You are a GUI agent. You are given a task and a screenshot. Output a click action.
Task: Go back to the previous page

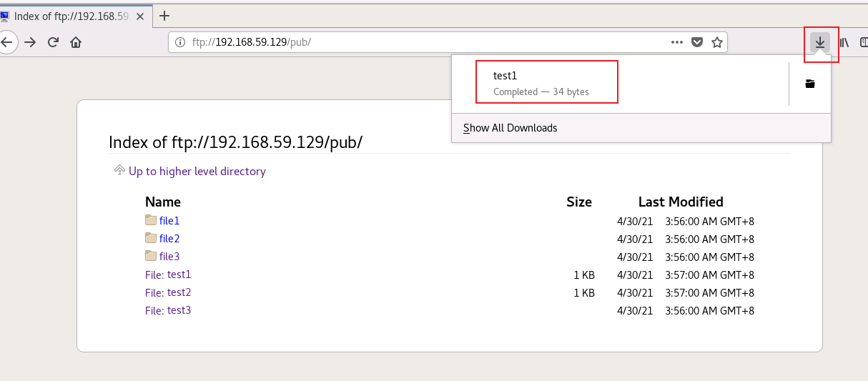pyautogui.click(x=6, y=42)
